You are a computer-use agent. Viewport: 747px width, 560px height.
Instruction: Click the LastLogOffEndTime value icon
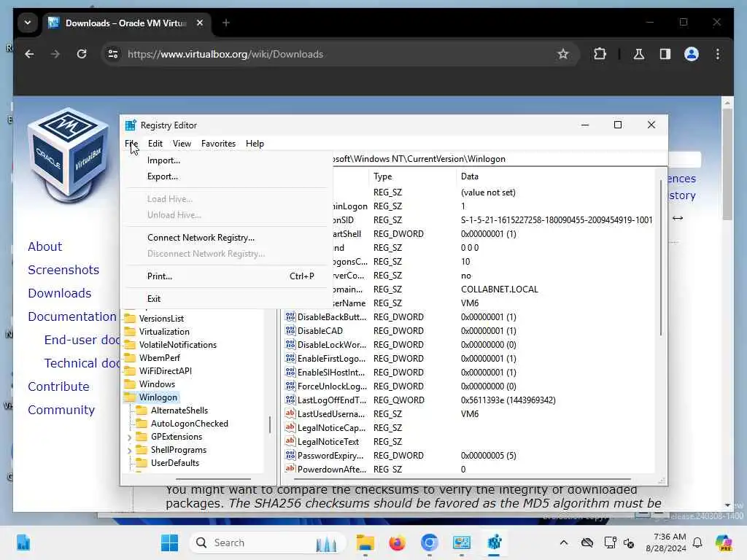[290, 400]
